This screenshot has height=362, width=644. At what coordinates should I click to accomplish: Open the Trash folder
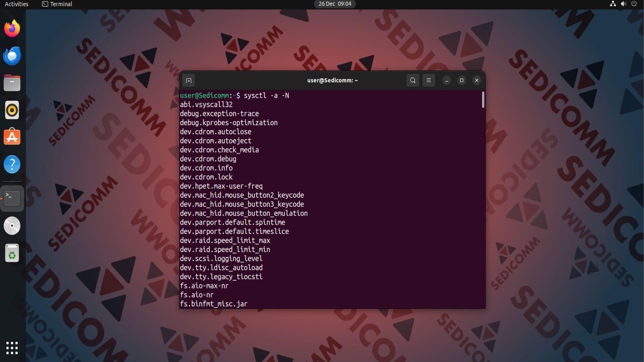click(12, 253)
